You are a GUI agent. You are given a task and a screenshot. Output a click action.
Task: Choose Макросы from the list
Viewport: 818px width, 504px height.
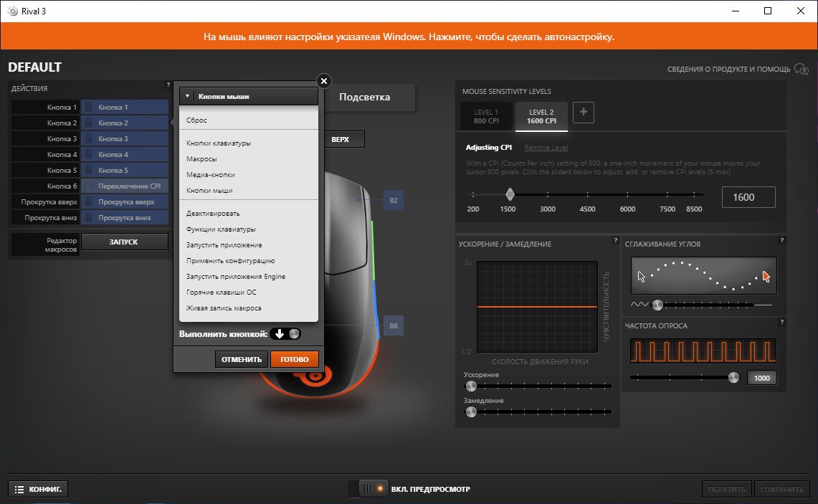[x=201, y=158]
